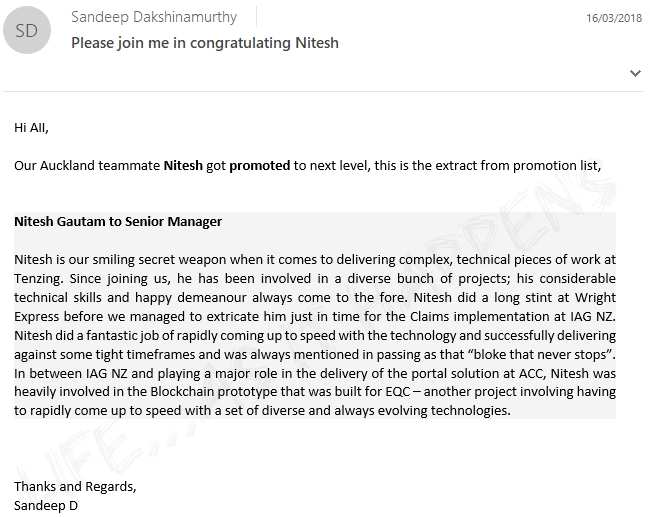Click the "Thanks and Regards," closing line
650x517 pixels.
tap(75, 487)
